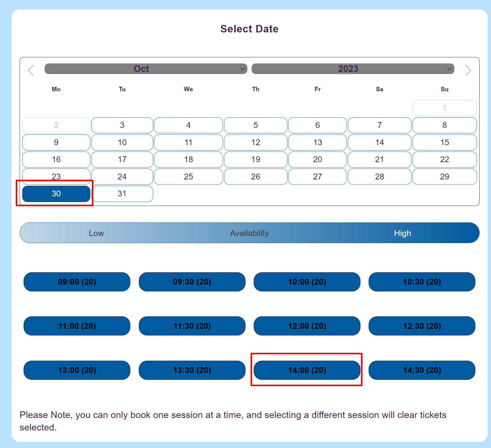Choose the 13:00 (20) time slot
The image size is (491, 448).
[x=77, y=370]
